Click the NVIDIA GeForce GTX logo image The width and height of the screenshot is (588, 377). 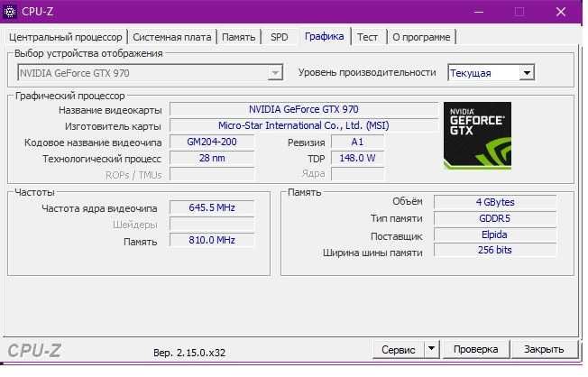(x=477, y=135)
